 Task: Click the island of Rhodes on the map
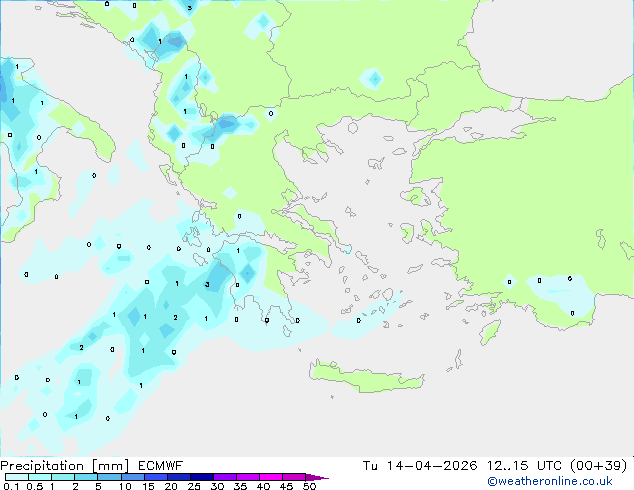tap(490, 332)
